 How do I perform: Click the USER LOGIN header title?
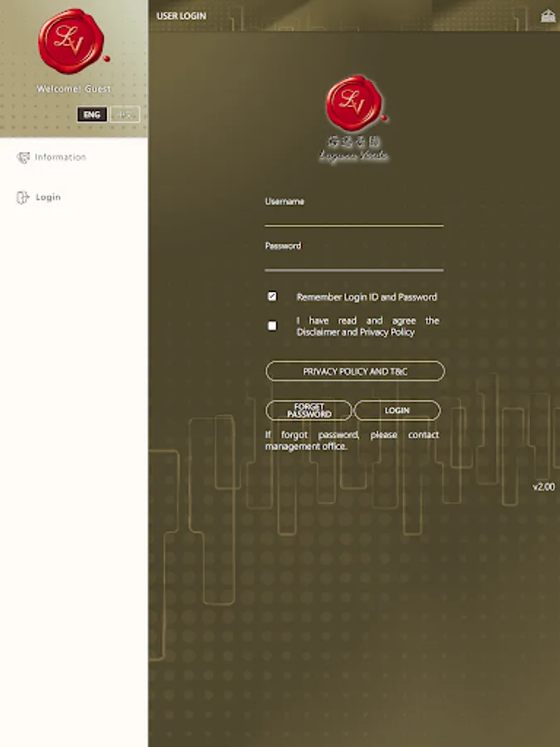tap(182, 16)
